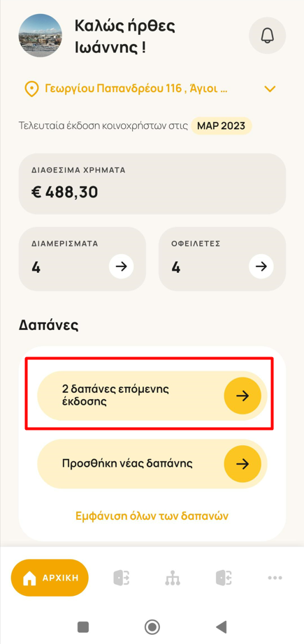Tap the ΜΑΡ 2023 badge

point(222,126)
